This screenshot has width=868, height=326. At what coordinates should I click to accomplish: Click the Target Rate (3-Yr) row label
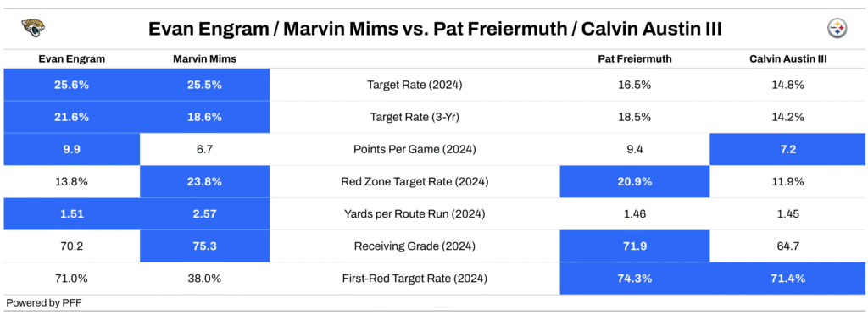point(414,117)
